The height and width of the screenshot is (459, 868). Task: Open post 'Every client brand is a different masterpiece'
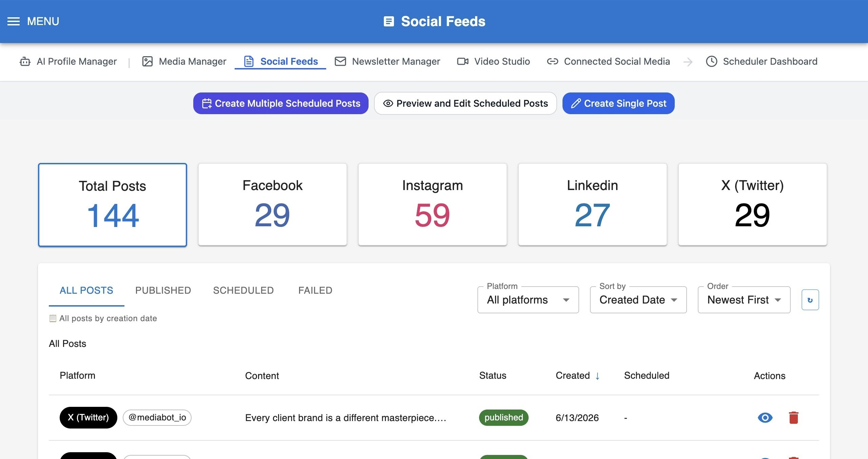(x=346, y=418)
